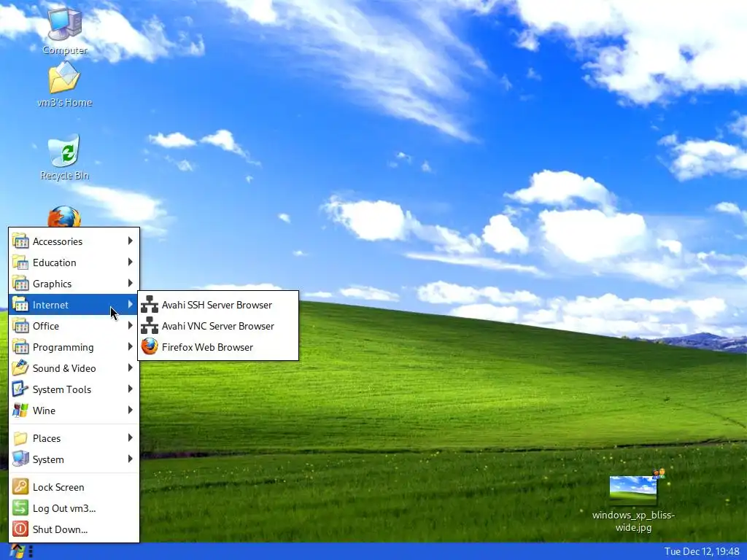Launch Firefox Web Browser from Internet submenu
Viewport: 747px width, 560px height.
[x=218, y=347]
